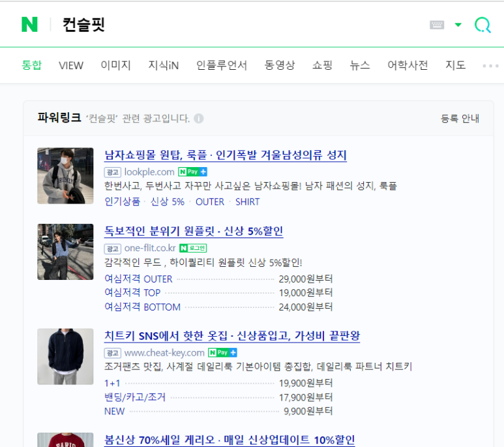This screenshot has width=504, height=447.
Task: Click the N 로그인 badge beside one-flit.co.kr
Action: 193,248
